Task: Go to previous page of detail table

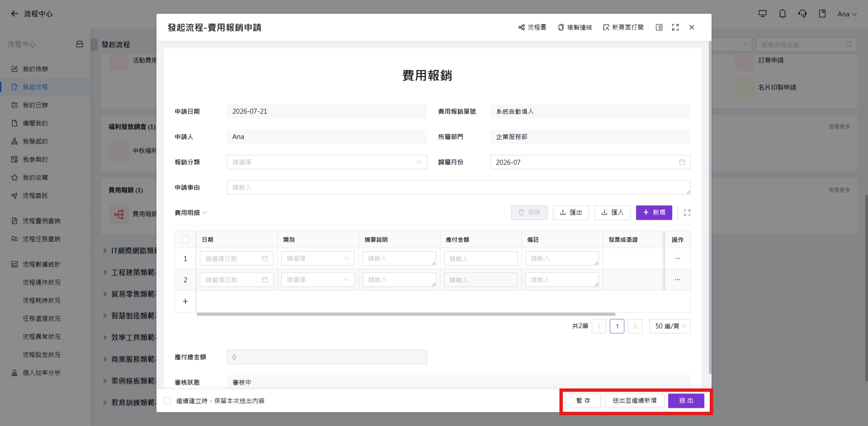Action: 599,327
